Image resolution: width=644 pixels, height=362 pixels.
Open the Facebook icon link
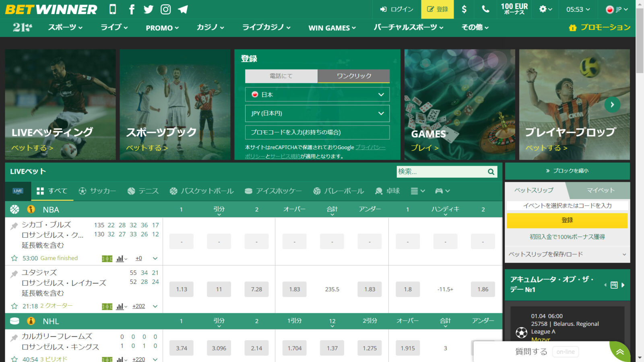[x=132, y=9]
